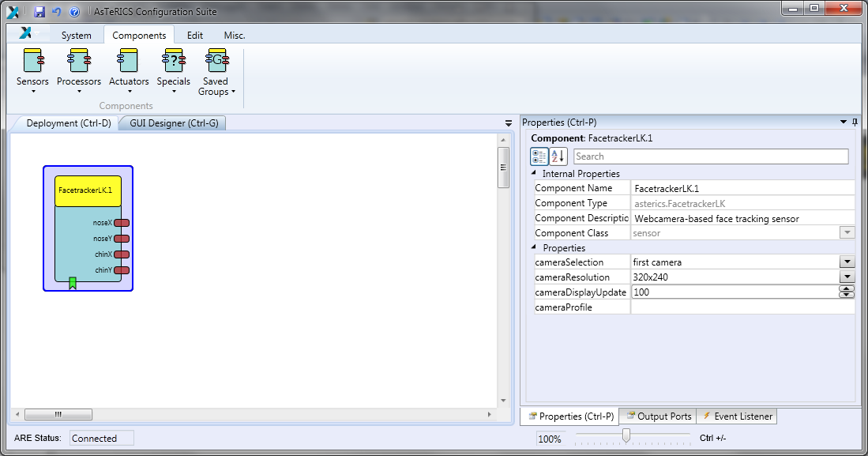Select the Components ribbon tab
The image size is (868, 456).
[139, 35]
